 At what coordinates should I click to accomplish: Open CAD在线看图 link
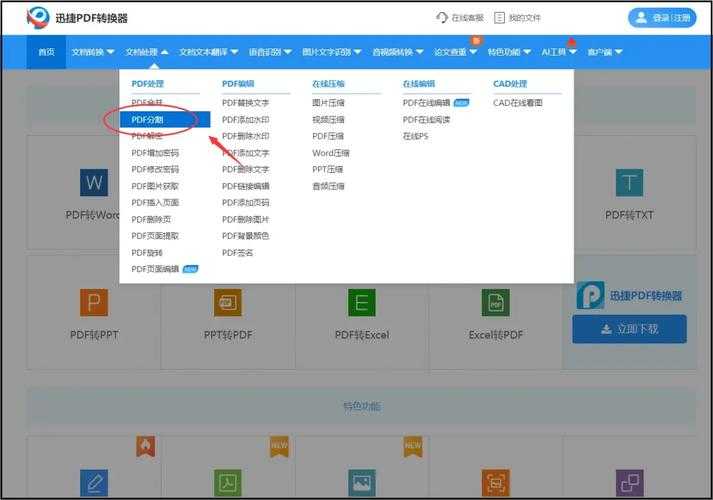point(520,102)
